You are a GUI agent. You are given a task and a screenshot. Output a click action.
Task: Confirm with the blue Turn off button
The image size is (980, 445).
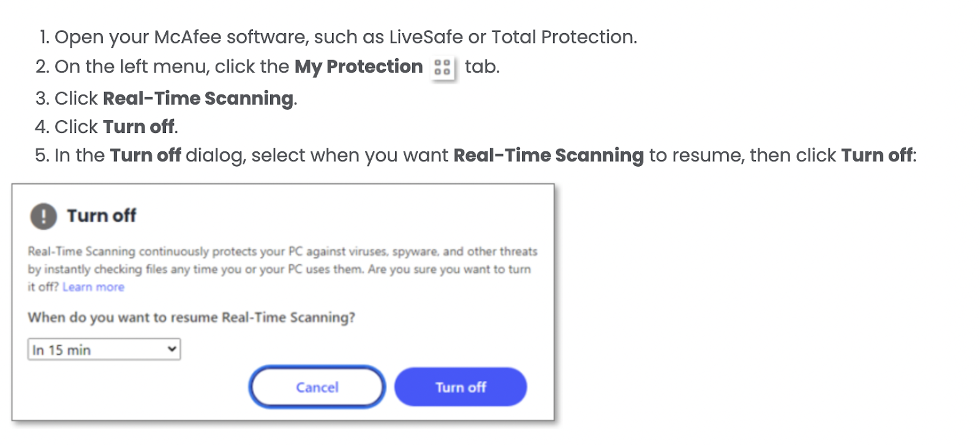[461, 387]
